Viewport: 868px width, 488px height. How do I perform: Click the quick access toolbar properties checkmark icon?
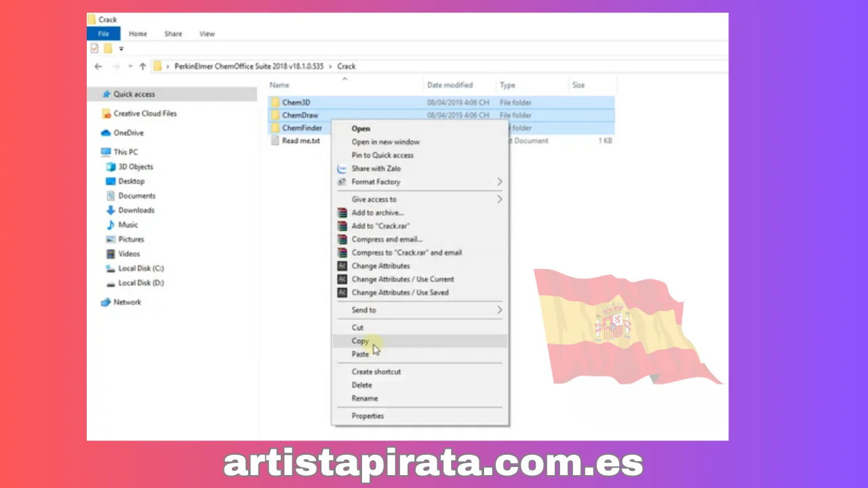click(94, 49)
